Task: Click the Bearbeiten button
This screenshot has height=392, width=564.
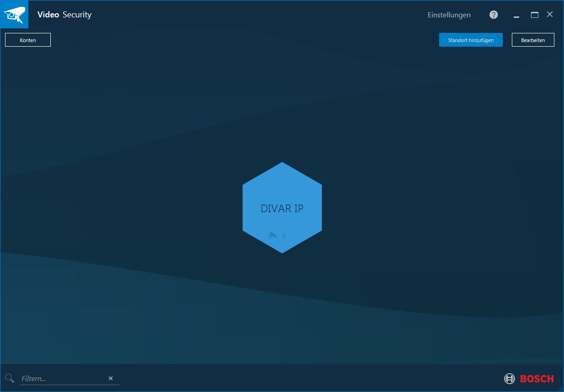Action: coord(533,40)
